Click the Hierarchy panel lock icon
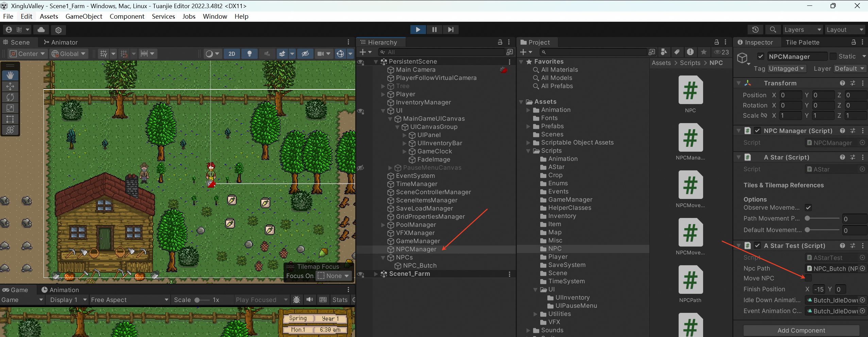This screenshot has width=868, height=337. 500,42
